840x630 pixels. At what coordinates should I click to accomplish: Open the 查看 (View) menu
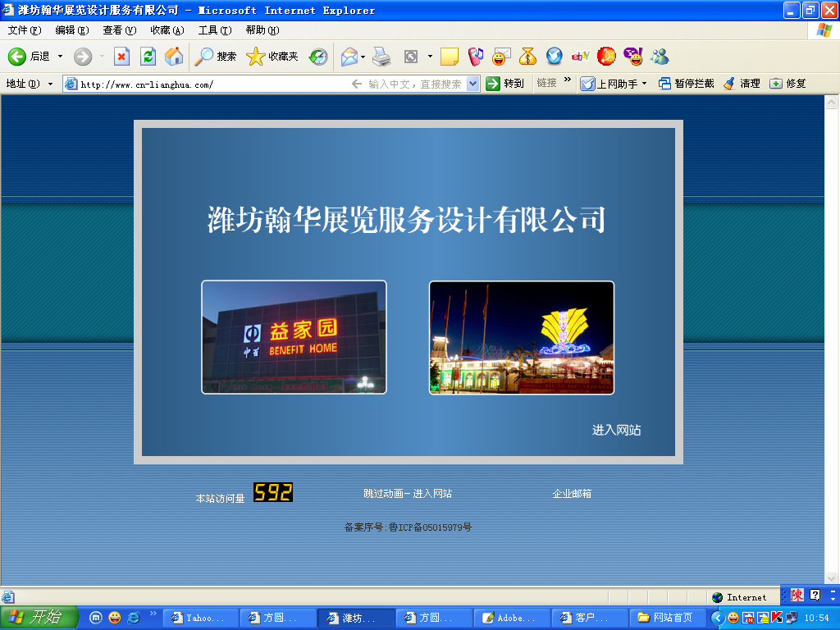tap(119, 30)
